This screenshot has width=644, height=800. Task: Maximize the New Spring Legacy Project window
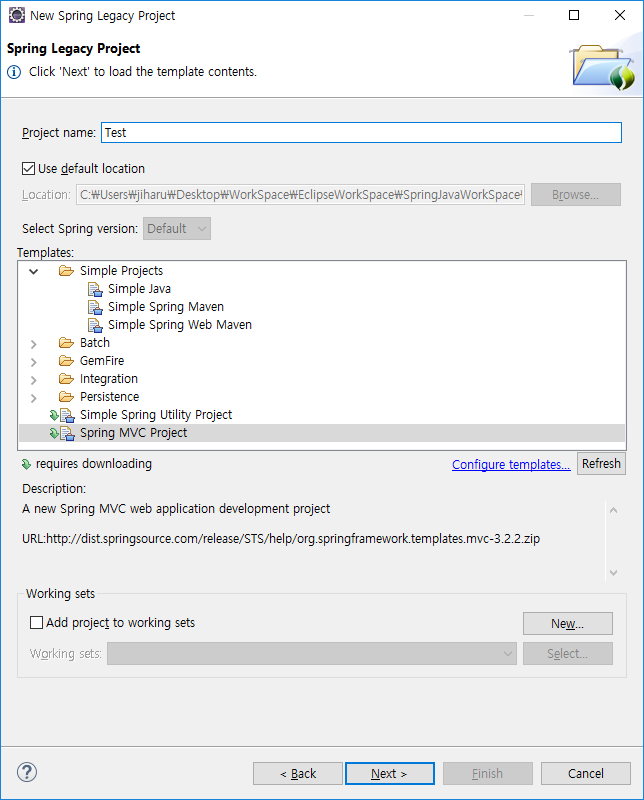point(574,15)
